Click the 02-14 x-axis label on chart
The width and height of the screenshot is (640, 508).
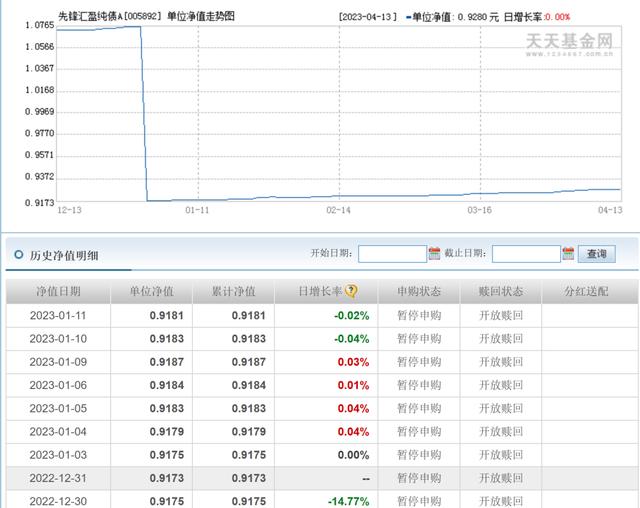[338, 210]
